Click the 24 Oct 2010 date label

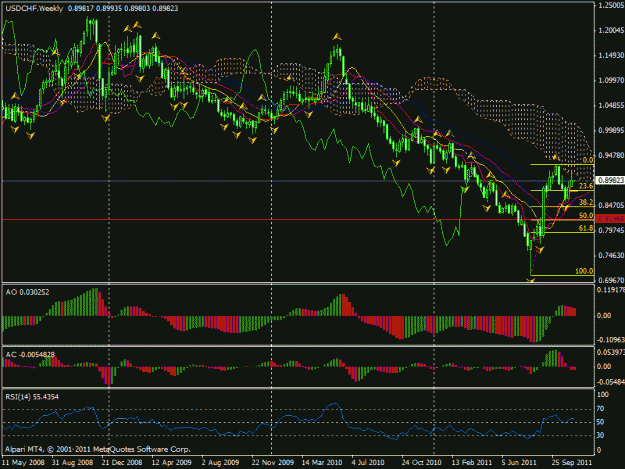(421, 463)
